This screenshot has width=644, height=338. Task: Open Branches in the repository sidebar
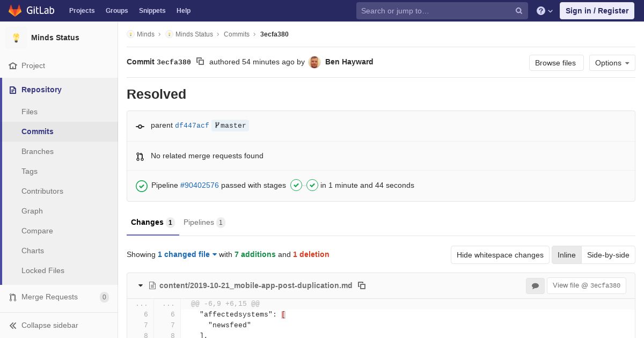coord(38,151)
